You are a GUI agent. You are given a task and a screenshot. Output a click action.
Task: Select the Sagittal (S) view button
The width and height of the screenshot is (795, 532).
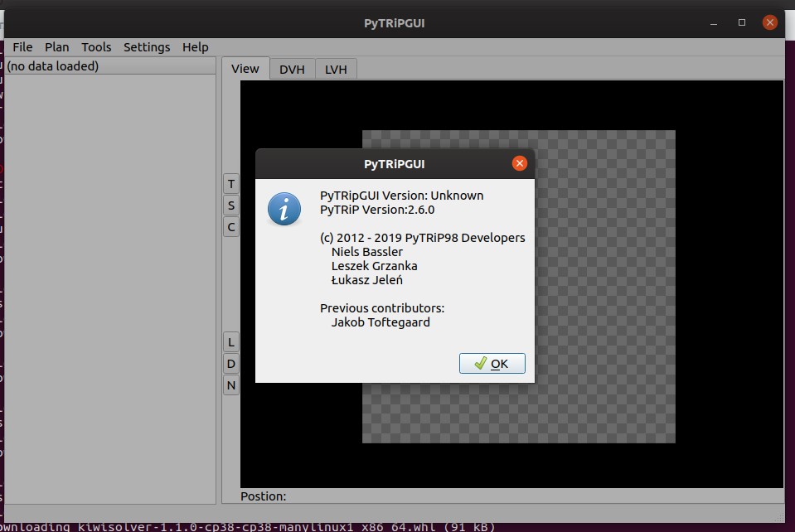pos(230,206)
